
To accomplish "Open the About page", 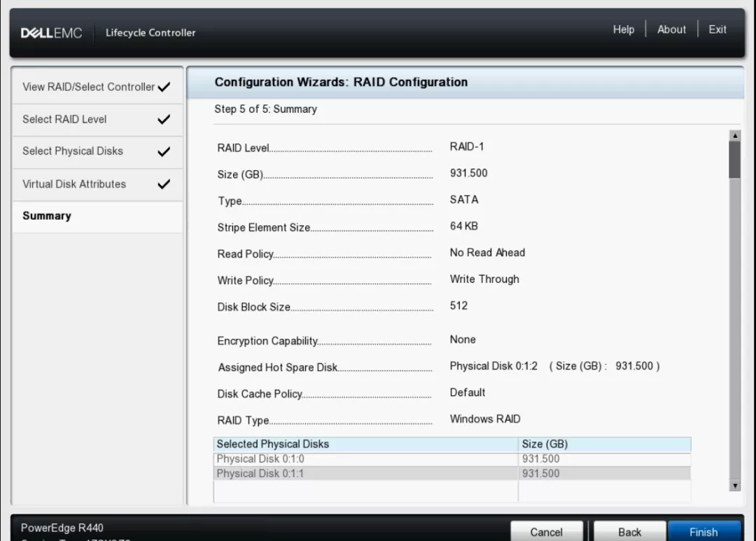I will [x=671, y=29].
